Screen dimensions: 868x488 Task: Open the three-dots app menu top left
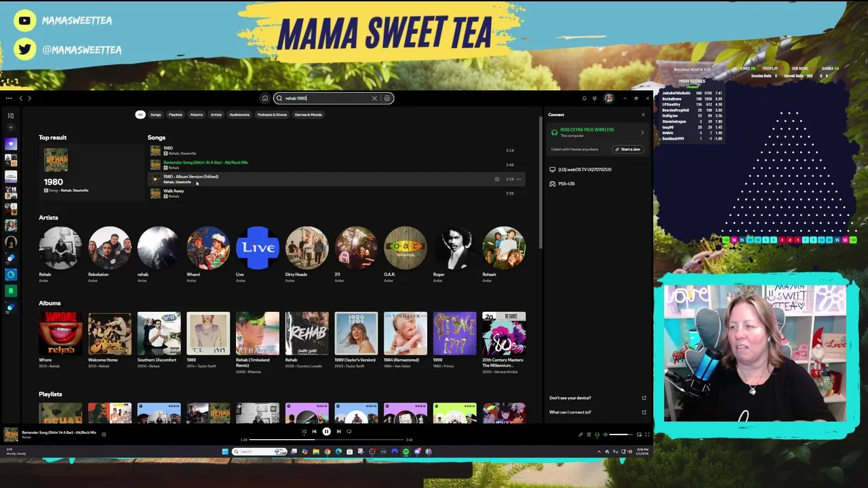point(9,98)
